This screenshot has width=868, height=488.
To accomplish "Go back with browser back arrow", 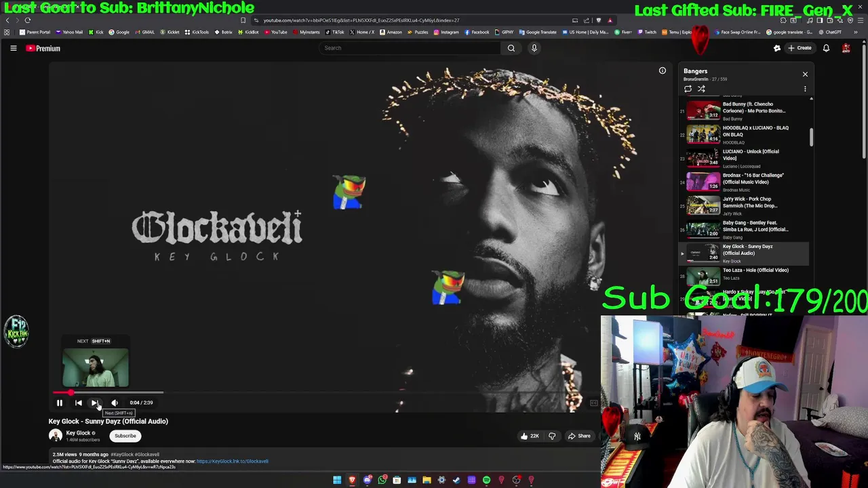I will [x=7, y=20].
